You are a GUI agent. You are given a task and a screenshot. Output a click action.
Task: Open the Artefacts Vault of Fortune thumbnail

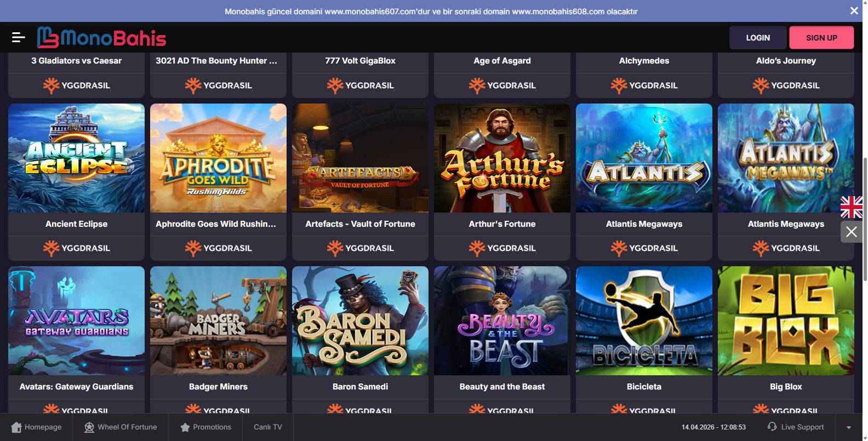click(x=361, y=158)
